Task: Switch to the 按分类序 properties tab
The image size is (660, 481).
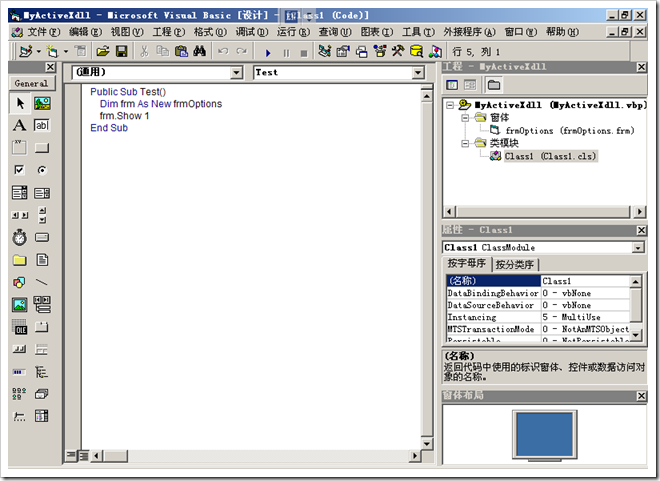Action: point(514,265)
